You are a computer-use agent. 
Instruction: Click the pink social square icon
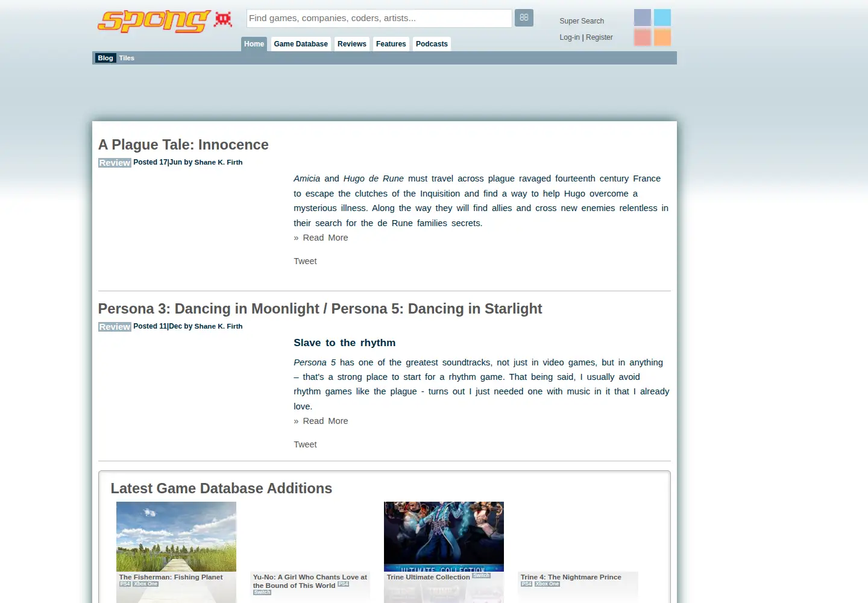click(x=643, y=37)
